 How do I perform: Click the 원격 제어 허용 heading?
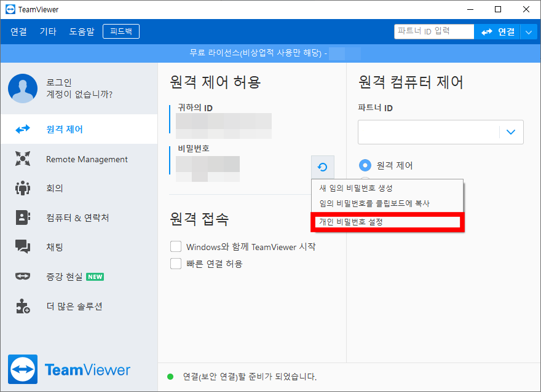click(x=215, y=82)
